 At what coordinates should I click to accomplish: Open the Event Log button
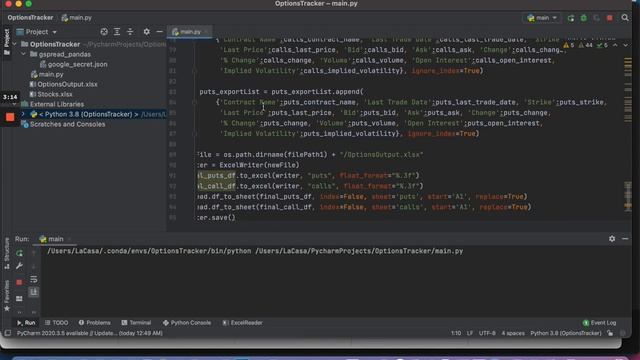pyautogui.click(x=599, y=322)
